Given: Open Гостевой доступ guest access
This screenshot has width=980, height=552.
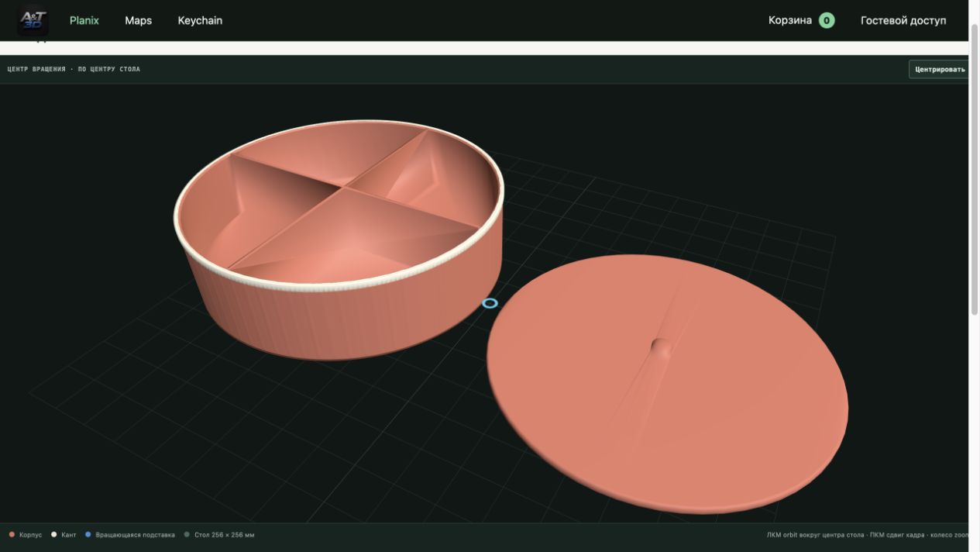Looking at the screenshot, I should point(903,20).
